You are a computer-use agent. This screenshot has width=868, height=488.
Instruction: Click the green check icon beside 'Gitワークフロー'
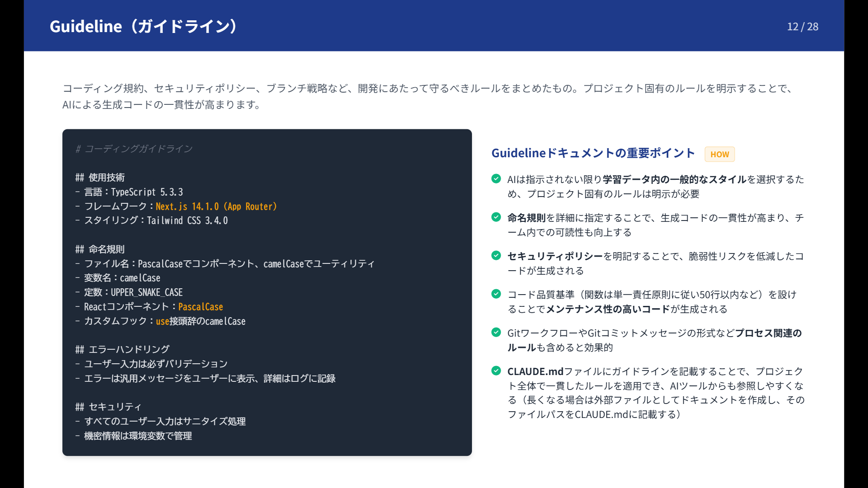click(496, 333)
